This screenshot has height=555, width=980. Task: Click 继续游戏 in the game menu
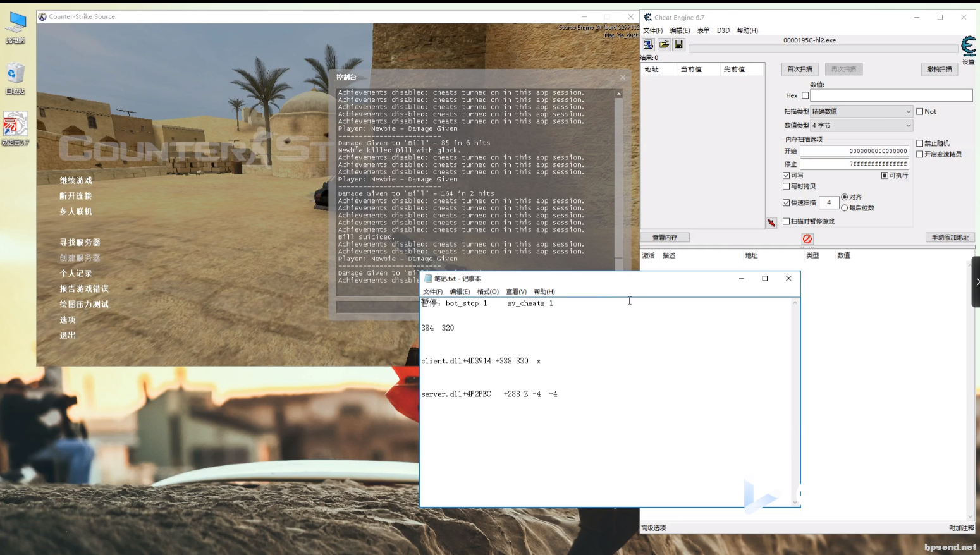(76, 180)
